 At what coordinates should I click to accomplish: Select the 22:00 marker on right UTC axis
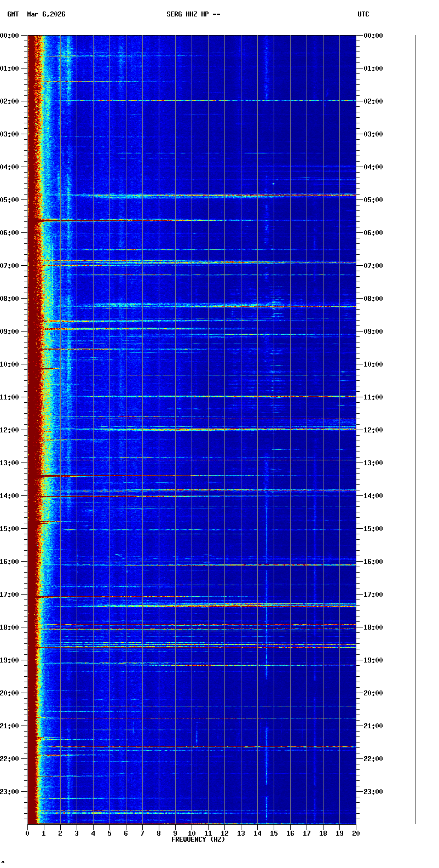pyautogui.click(x=373, y=759)
